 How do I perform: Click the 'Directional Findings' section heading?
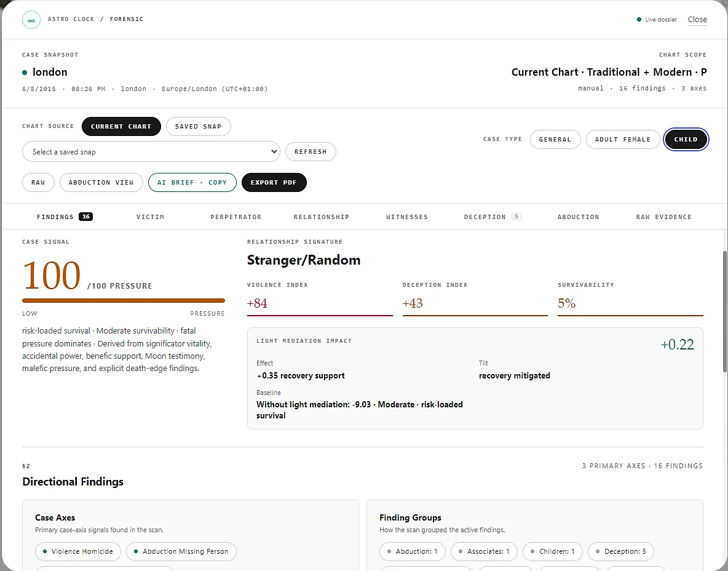[x=73, y=482]
